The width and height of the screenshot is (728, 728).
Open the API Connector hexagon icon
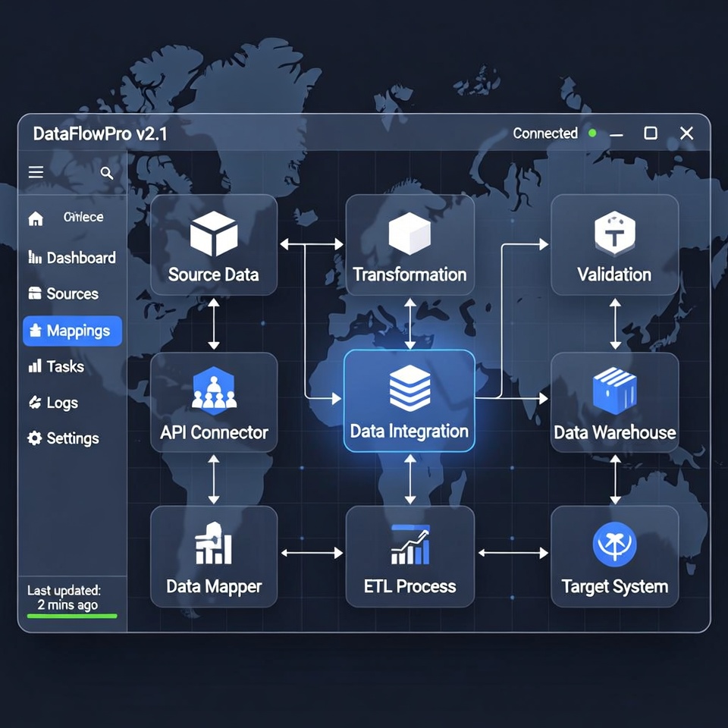[x=213, y=391]
